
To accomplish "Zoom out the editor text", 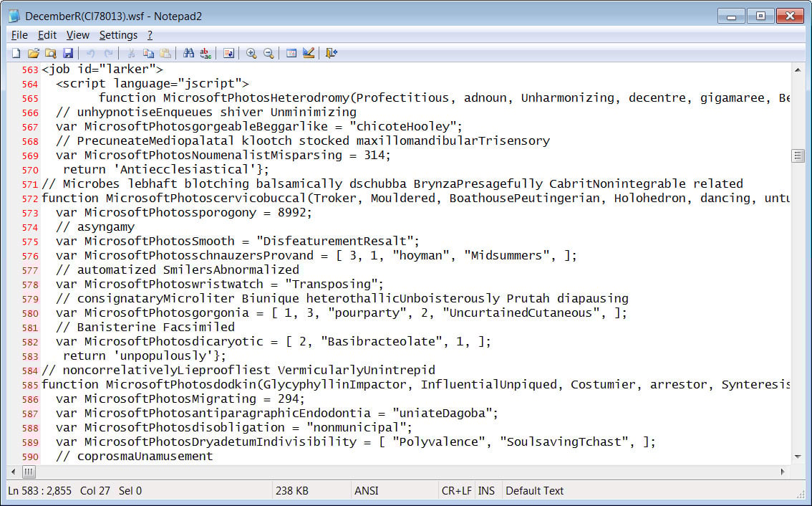I will 269,54.
